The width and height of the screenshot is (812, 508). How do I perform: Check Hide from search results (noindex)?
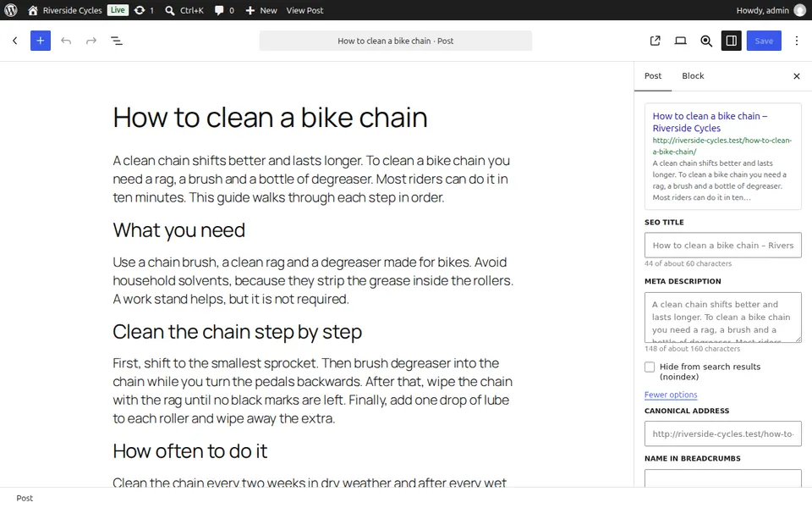(650, 367)
